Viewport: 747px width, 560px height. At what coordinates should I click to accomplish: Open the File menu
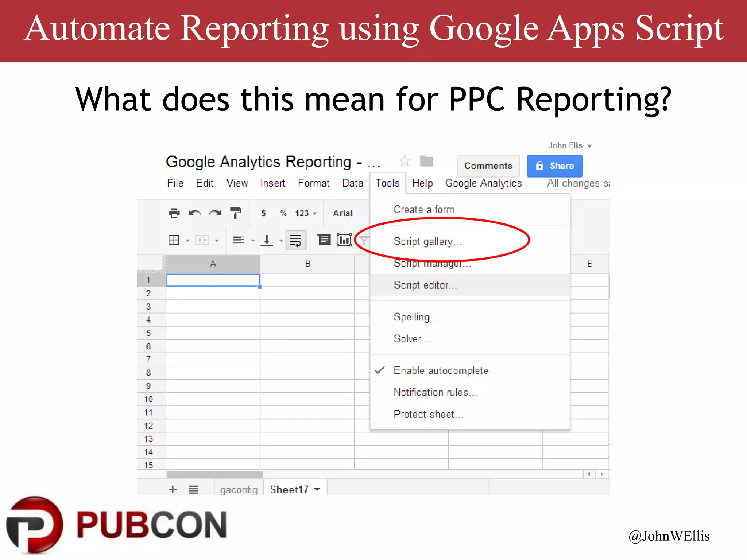pos(175,183)
